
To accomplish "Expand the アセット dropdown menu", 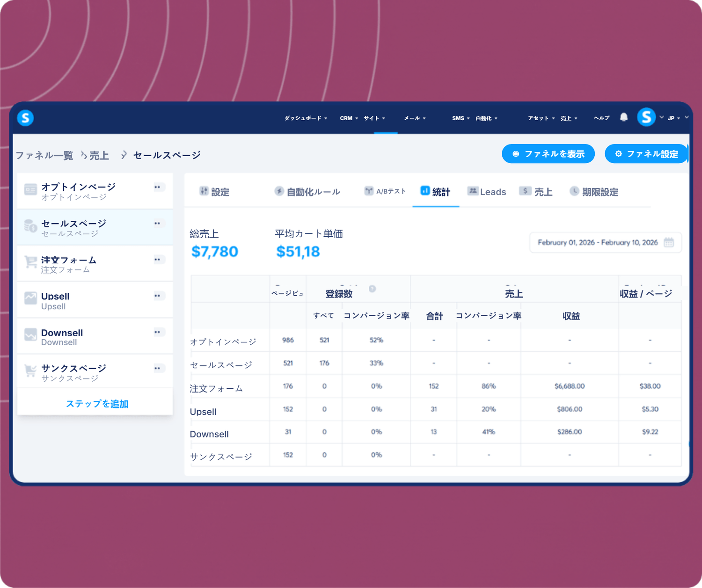I will tap(541, 118).
